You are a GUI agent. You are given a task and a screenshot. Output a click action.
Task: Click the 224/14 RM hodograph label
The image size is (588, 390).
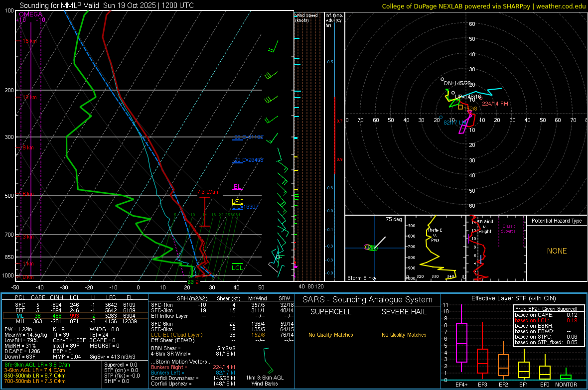(x=495, y=104)
